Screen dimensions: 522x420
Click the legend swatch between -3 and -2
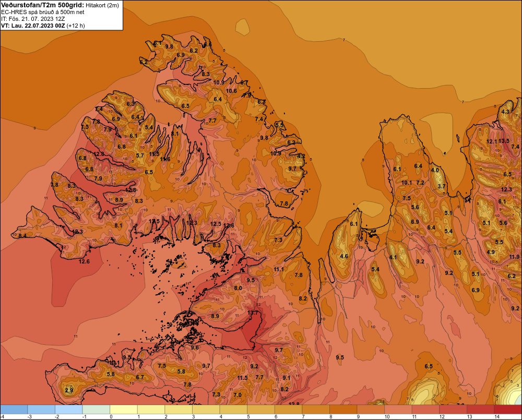[x=41, y=410]
